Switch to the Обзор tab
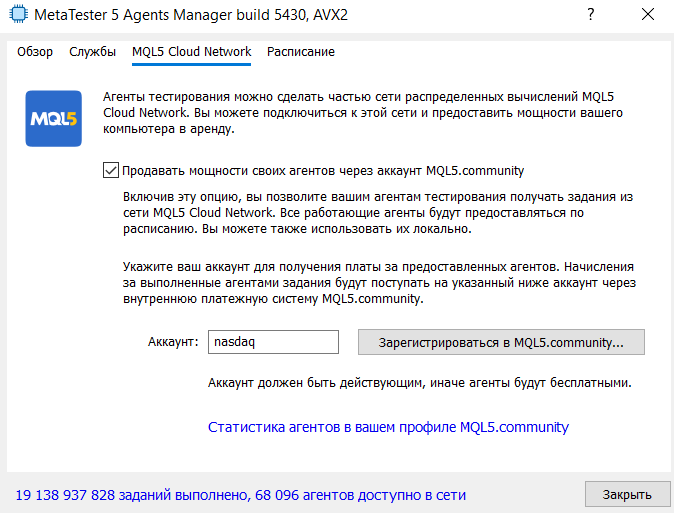 [x=35, y=52]
